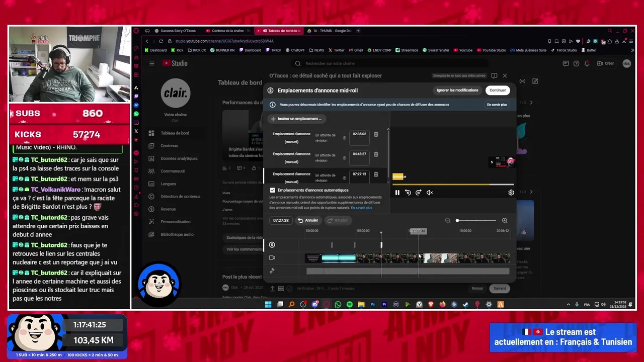
Task: Click the Suivant button
Action: point(500,289)
